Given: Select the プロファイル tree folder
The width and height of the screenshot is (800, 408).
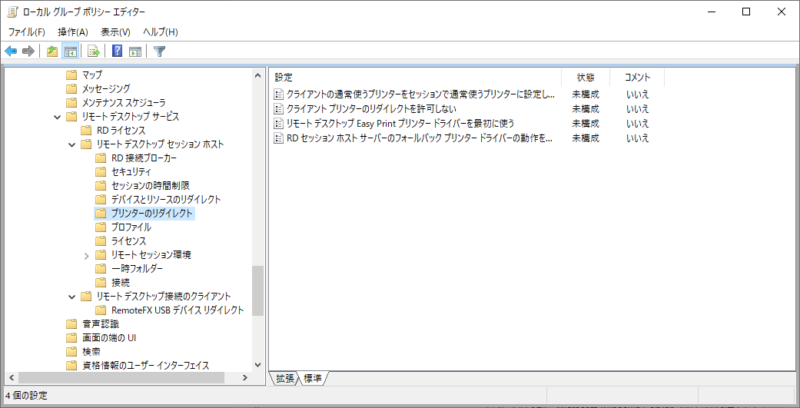Looking at the screenshot, I should [x=131, y=227].
